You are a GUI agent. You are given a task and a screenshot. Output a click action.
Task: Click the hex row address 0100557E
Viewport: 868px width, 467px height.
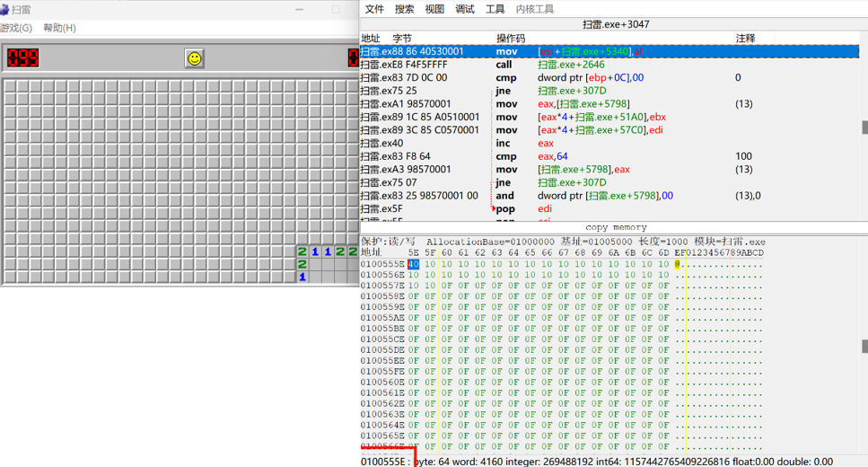coord(382,286)
